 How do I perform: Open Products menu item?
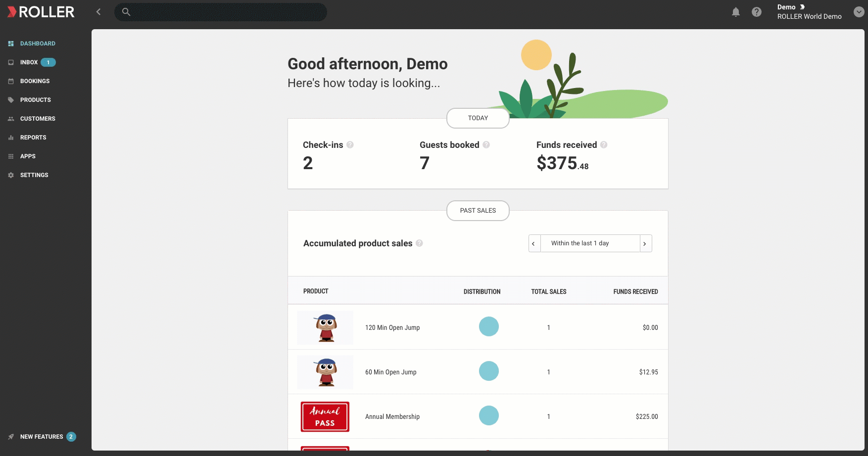click(36, 100)
